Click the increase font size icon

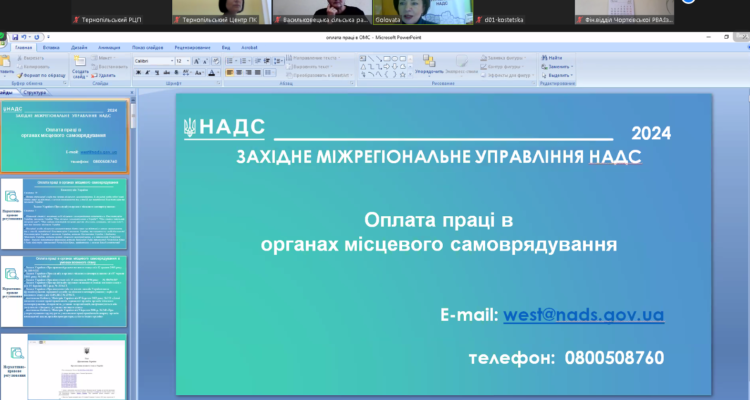point(198,60)
